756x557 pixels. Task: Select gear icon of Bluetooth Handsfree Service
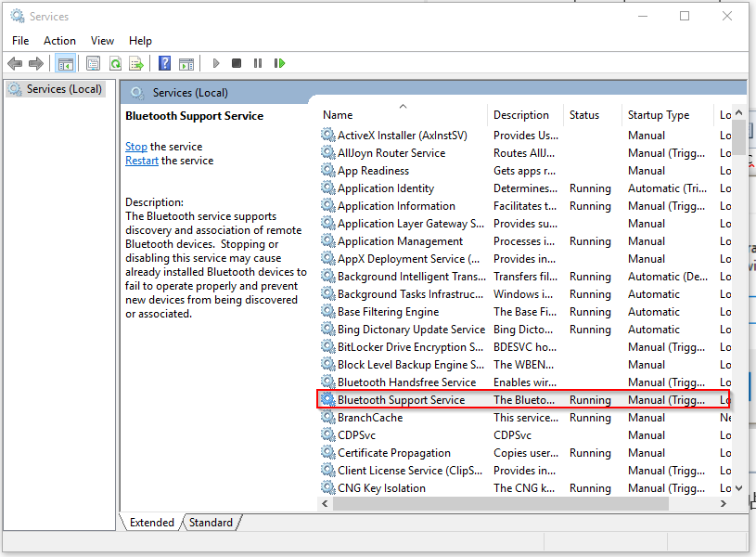327,382
